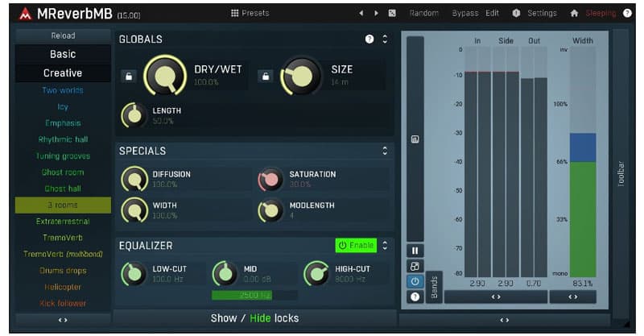Screen dimensions: 644x336
Task: Select the previous preset arrow
Action: [x=361, y=13]
